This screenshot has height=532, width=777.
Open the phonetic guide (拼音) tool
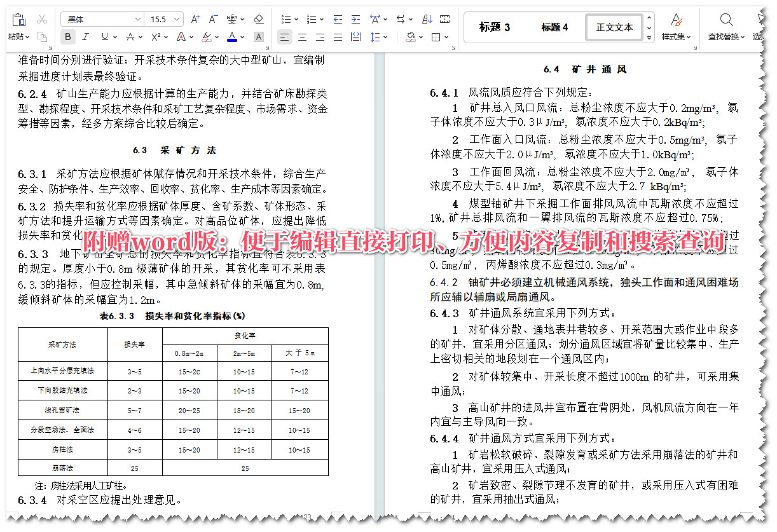point(232,18)
